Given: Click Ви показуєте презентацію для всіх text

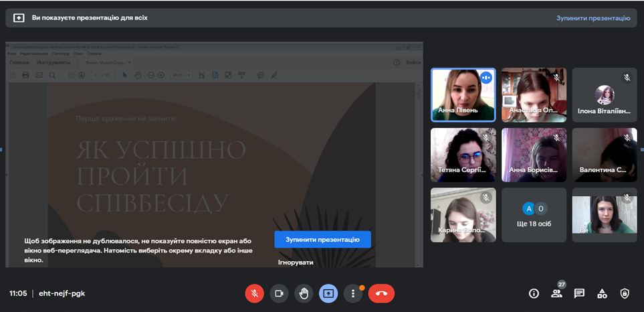Looking at the screenshot, I should click(90, 18).
